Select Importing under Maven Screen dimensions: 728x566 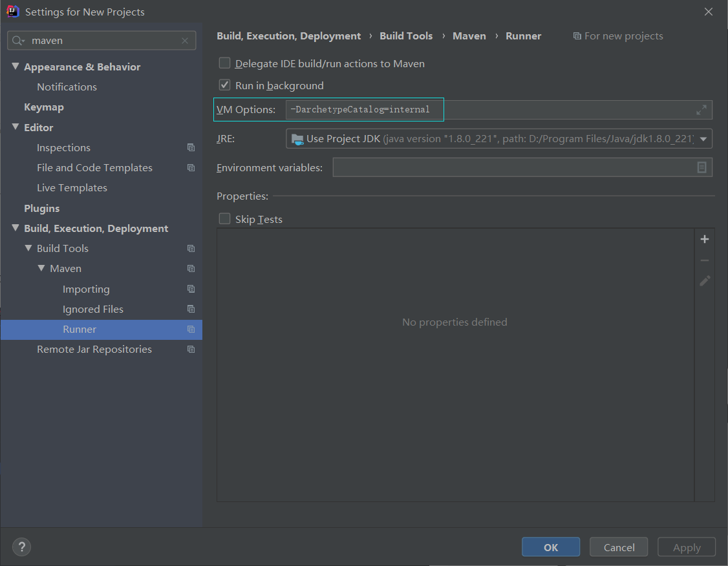pyautogui.click(x=86, y=289)
